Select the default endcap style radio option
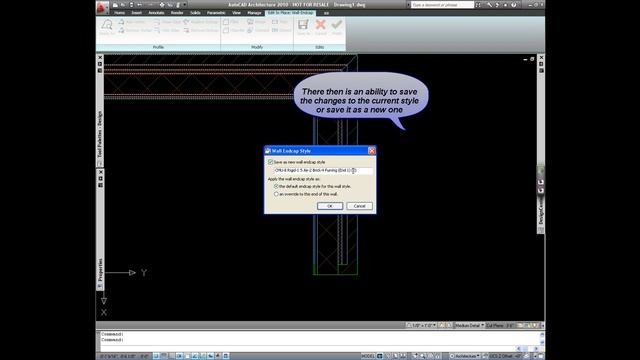 [x=276, y=186]
